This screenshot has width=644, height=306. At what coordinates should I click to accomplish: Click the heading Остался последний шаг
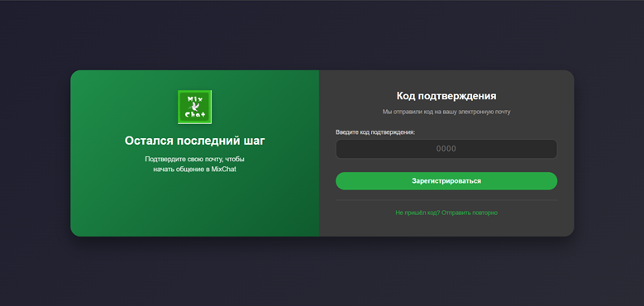tap(194, 141)
